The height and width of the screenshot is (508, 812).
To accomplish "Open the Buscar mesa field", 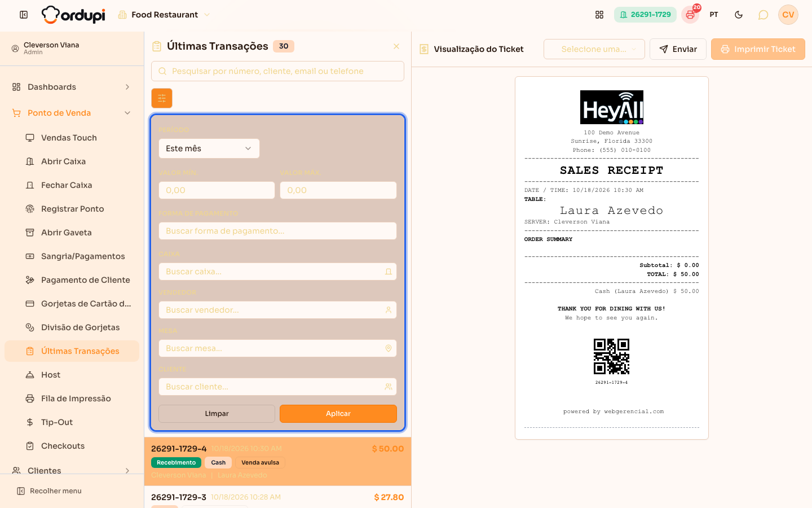I will 277,348.
